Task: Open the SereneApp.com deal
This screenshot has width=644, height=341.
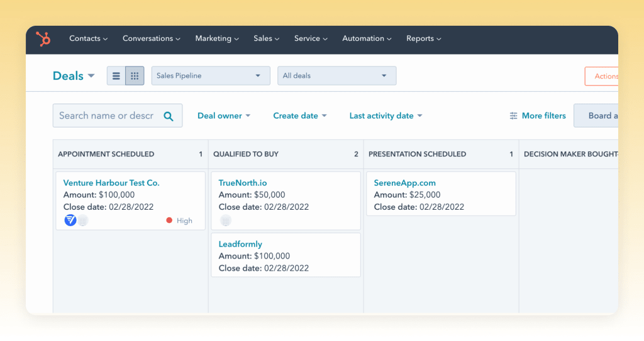Action: [x=404, y=183]
